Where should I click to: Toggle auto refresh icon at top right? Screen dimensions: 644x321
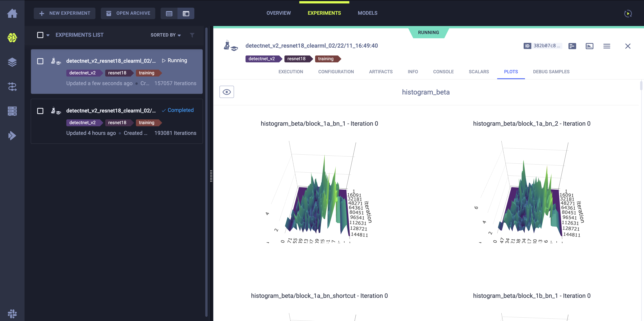[628, 13]
